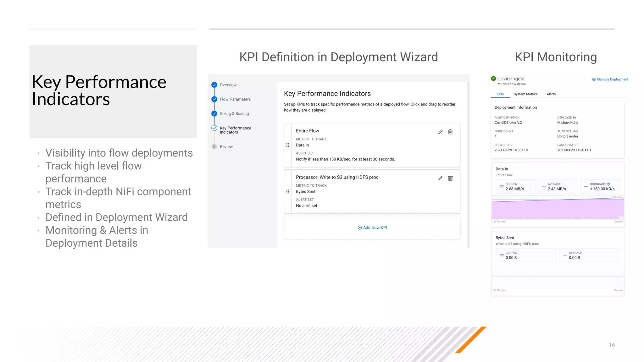Click the Current 2.68 MB/s legend swatch
The height and width of the screenshot is (362, 644).
pyautogui.click(x=502, y=187)
